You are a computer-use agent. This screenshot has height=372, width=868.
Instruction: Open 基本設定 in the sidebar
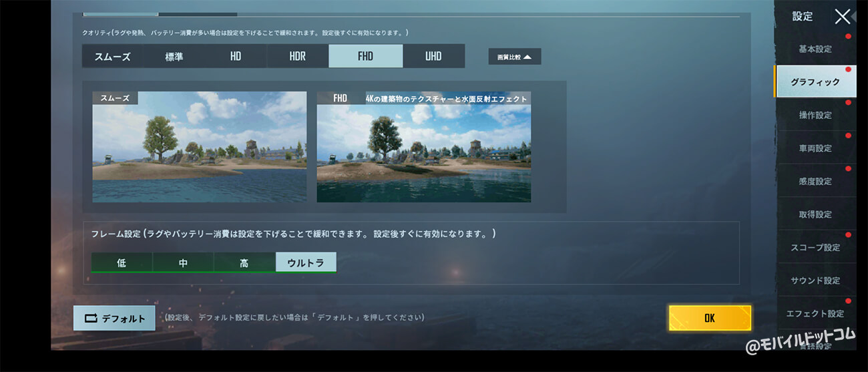click(x=815, y=49)
